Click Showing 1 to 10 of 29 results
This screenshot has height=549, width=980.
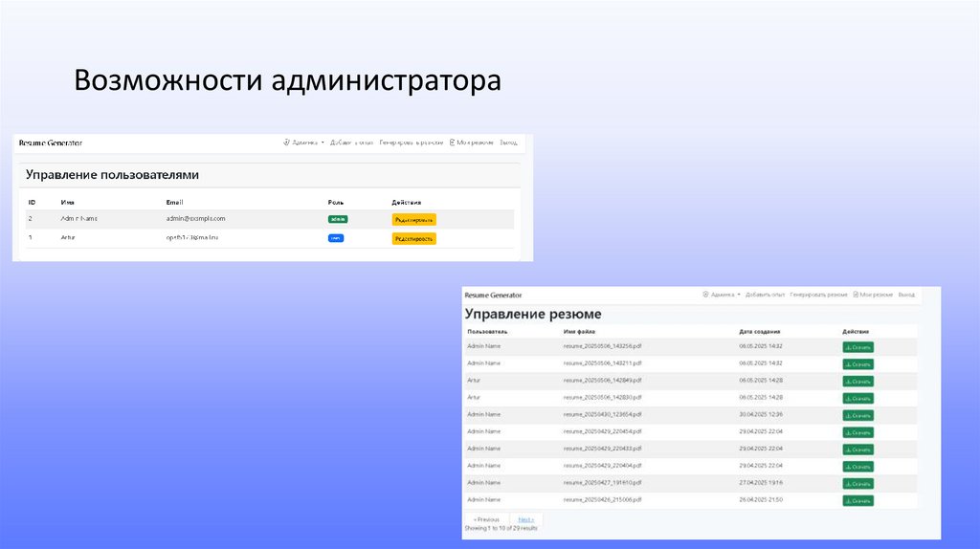coord(501,528)
